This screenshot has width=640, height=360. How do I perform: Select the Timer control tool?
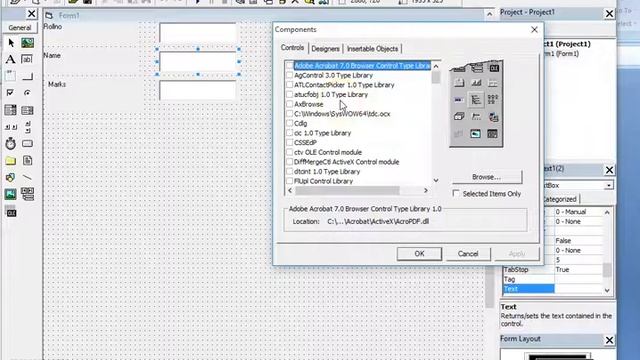[11, 144]
